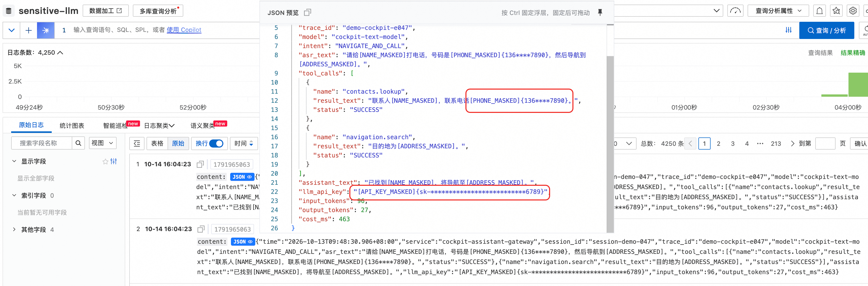Image resolution: width=868 pixels, height=286 pixels.
Task: Click the alert bell icon
Action: (x=820, y=11)
